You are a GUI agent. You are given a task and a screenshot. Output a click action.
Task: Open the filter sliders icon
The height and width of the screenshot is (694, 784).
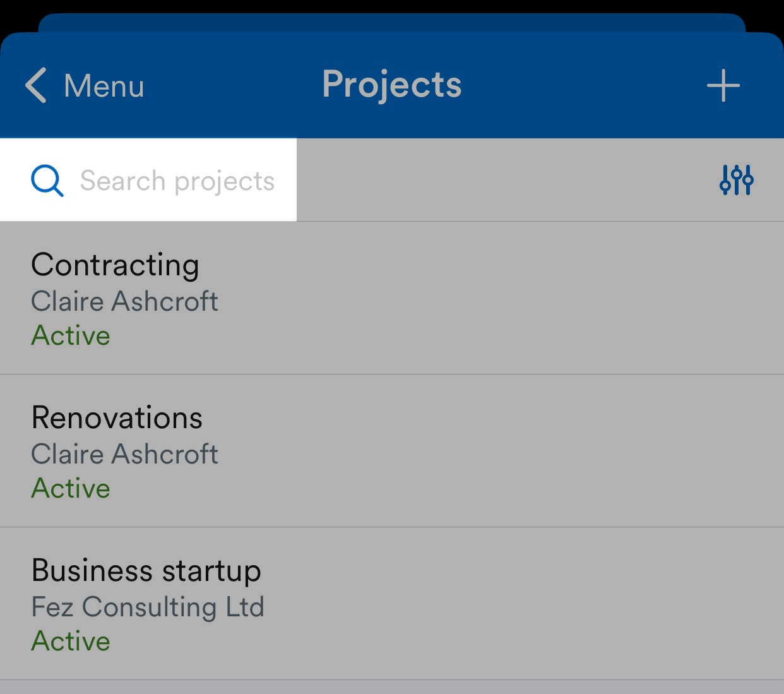[x=736, y=180]
